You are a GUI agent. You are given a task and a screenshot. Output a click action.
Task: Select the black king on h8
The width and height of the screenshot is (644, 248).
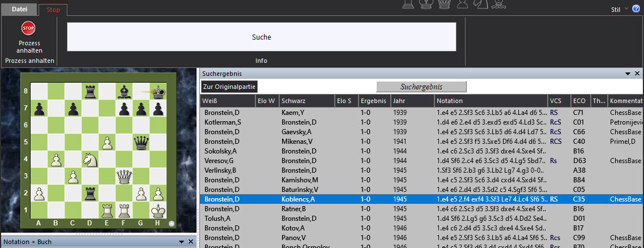pyautogui.click(x=159, y=91)
